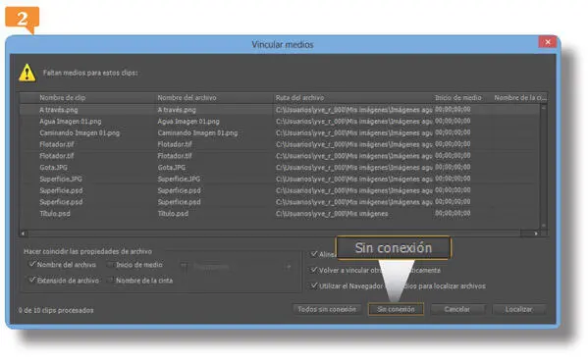
Task: Select the Superficie.JPG clip name cell
Action: pyautogui.click(x=61, y=180)
